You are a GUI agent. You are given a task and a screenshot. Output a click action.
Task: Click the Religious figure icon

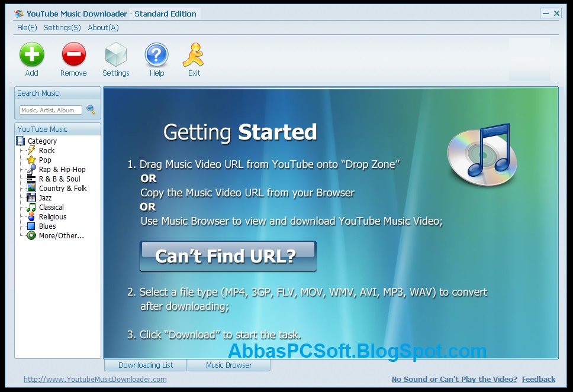(31, 217)
